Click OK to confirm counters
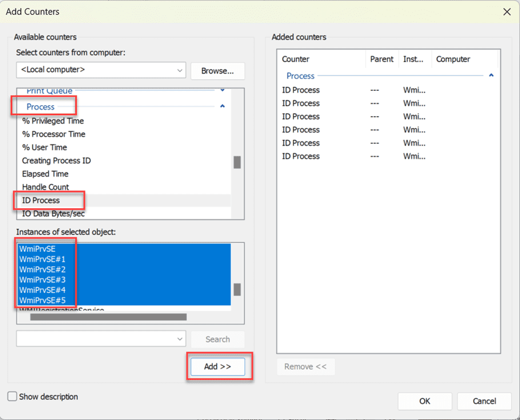This screenshot has height=420, width=520. [x=425, y=401]
